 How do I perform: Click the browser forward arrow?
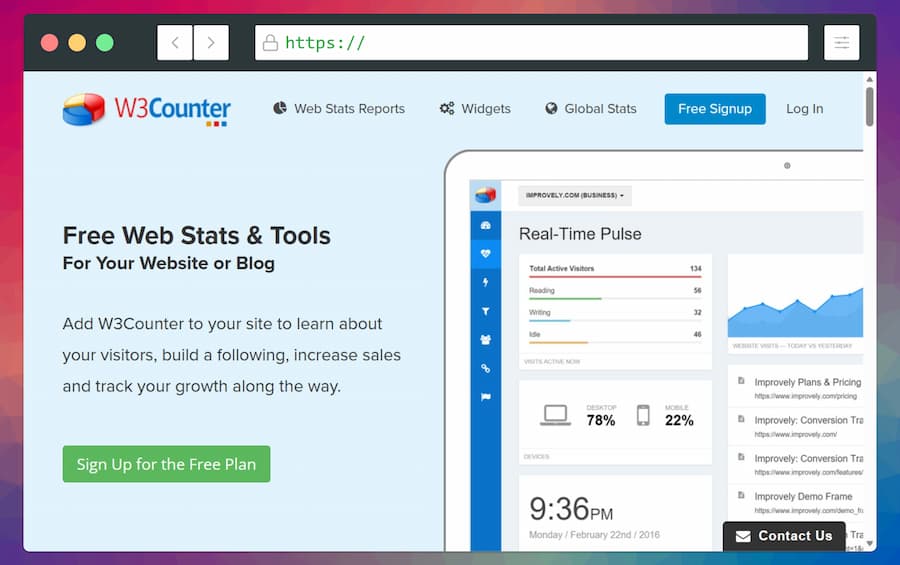pyautogui.click(x=210, y=43)
